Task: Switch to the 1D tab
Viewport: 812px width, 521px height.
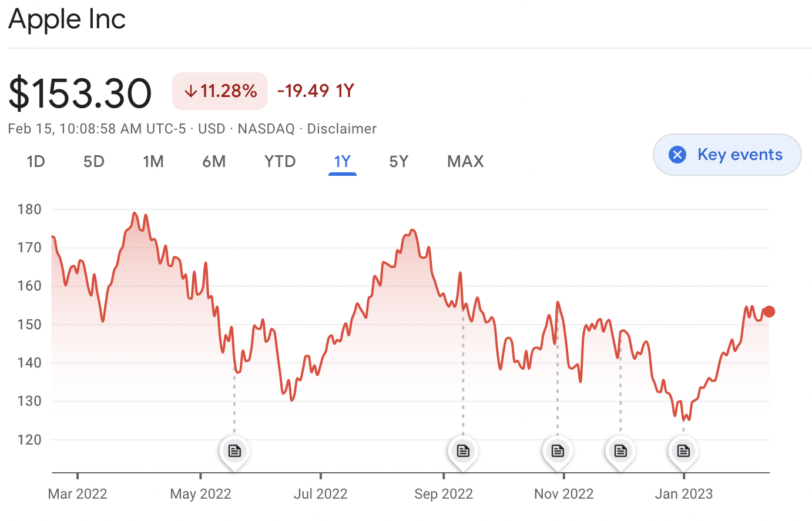Action: (x=35, y=161)
